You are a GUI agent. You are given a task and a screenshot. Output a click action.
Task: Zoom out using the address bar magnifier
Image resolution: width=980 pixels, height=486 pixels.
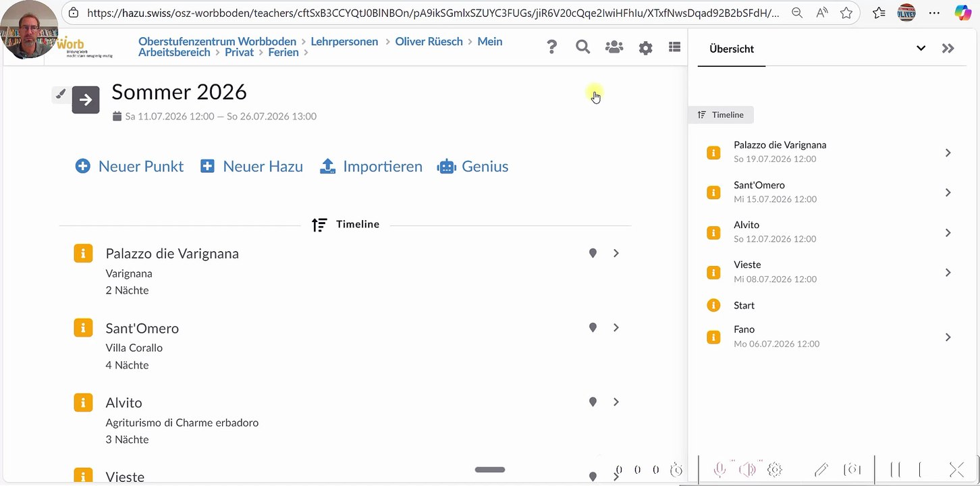click(x=797, y=13)
